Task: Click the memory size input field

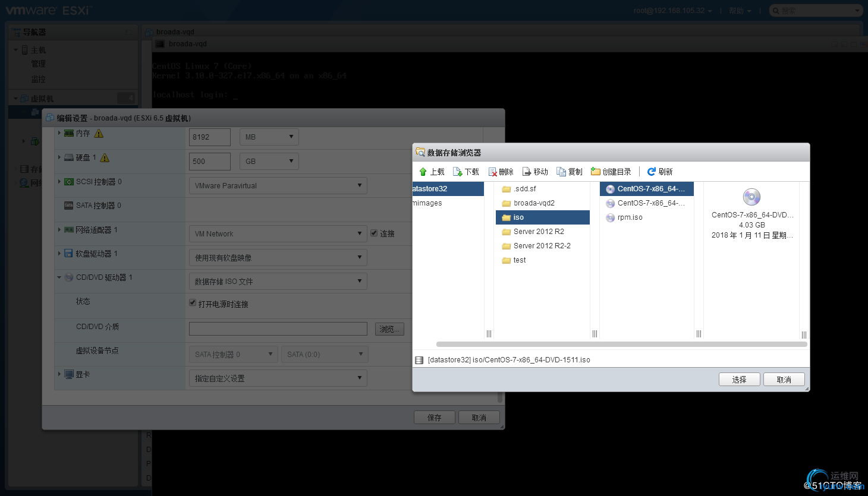Action: pos(210,137)
